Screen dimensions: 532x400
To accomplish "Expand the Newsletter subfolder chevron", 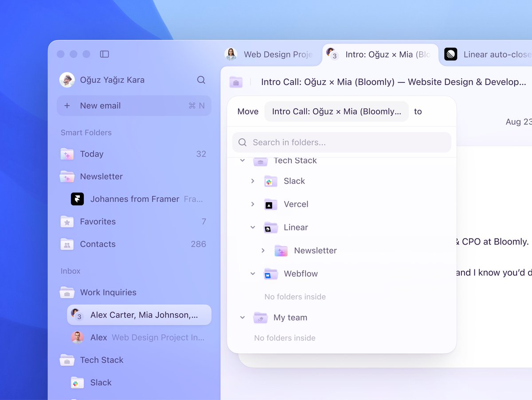I will point(263,251).
